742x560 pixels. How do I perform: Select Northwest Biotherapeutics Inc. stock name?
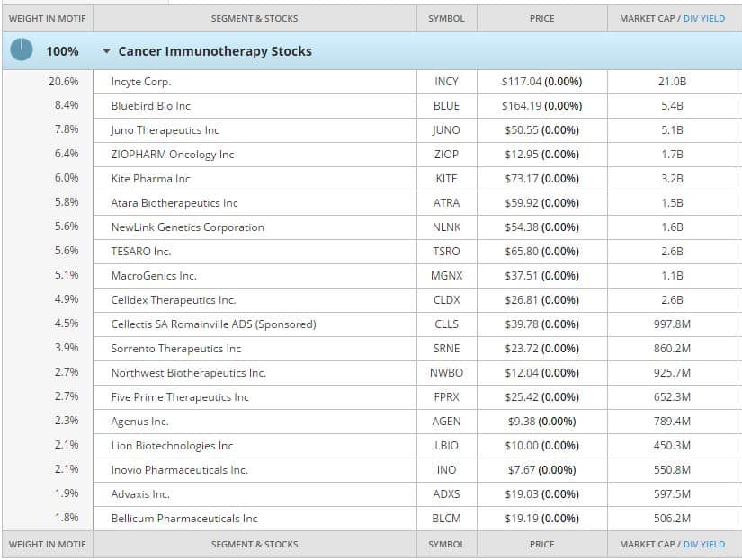tap(188, 373)
